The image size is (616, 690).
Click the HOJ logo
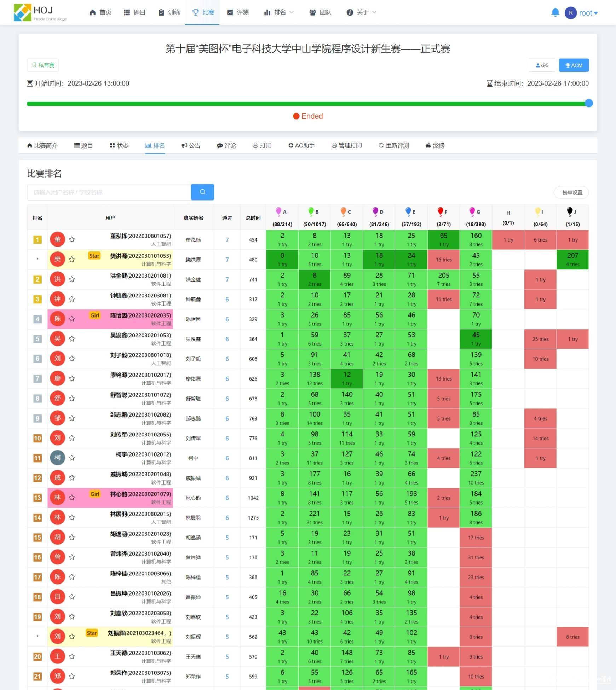[40, 13]
